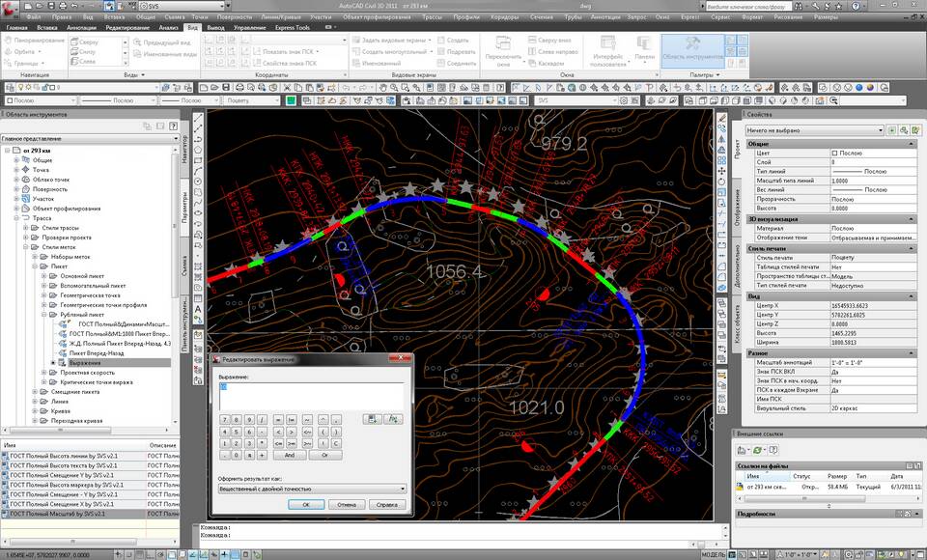The image size is (927, 560).
Task: Click the Insert Function fx button
Action: click(393, 418)
